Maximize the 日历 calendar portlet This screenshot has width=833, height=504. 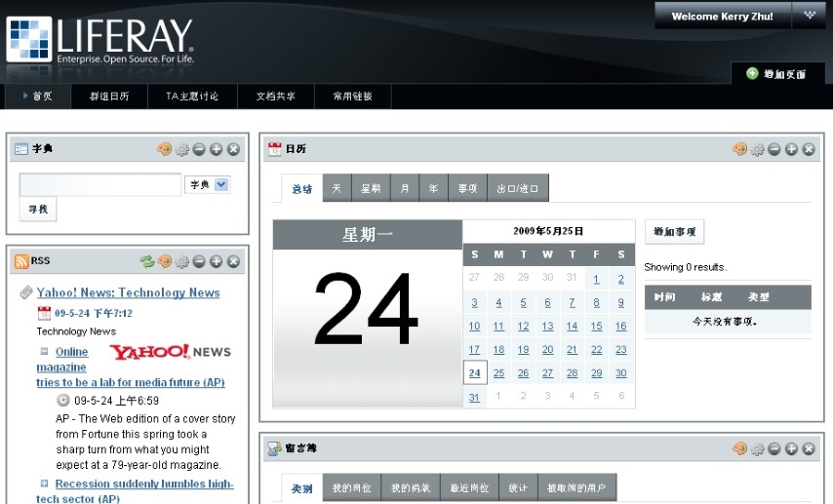pyautogui.click(x=791, y=149)
